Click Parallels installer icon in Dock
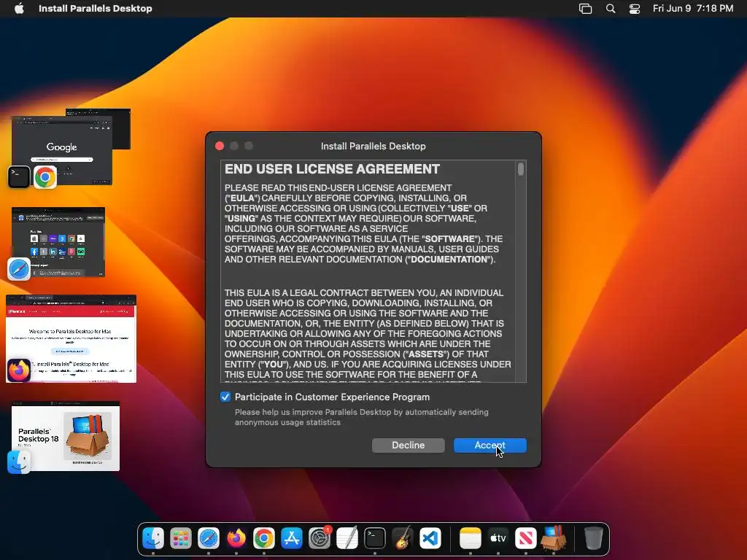Viewport: 747px width, 560px height. coord(554,538)
